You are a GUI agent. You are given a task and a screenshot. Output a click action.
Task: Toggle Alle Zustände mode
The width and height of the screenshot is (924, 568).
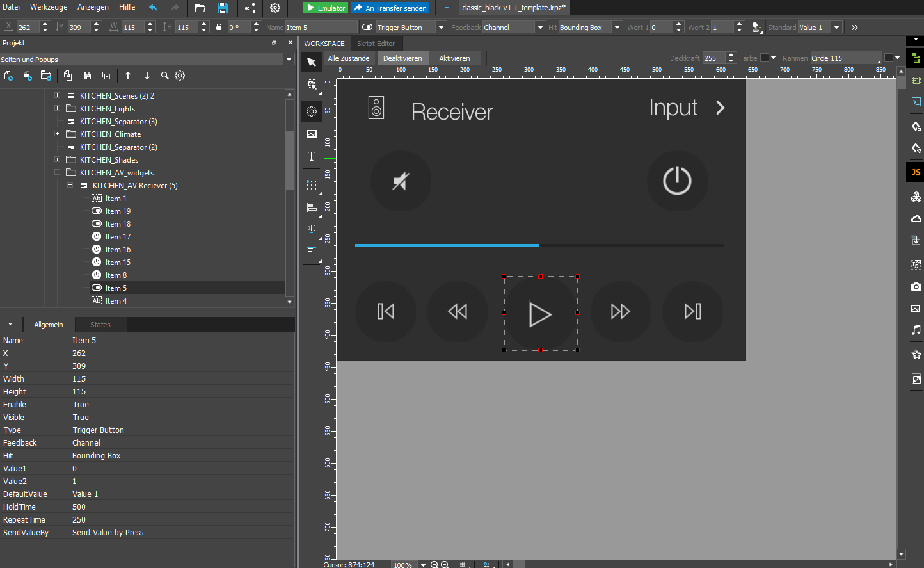click(349, 58)
